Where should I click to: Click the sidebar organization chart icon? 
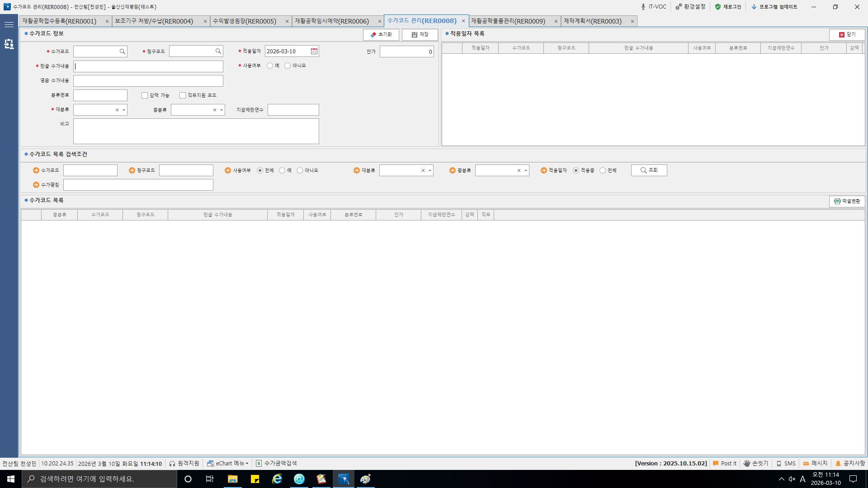(x=9, y=44)
